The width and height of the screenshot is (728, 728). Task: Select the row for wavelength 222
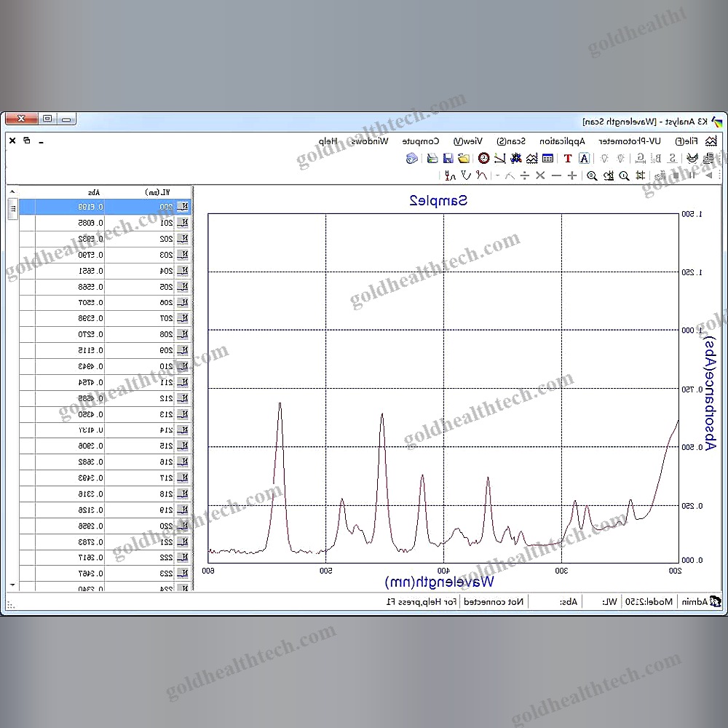point(106,558)
